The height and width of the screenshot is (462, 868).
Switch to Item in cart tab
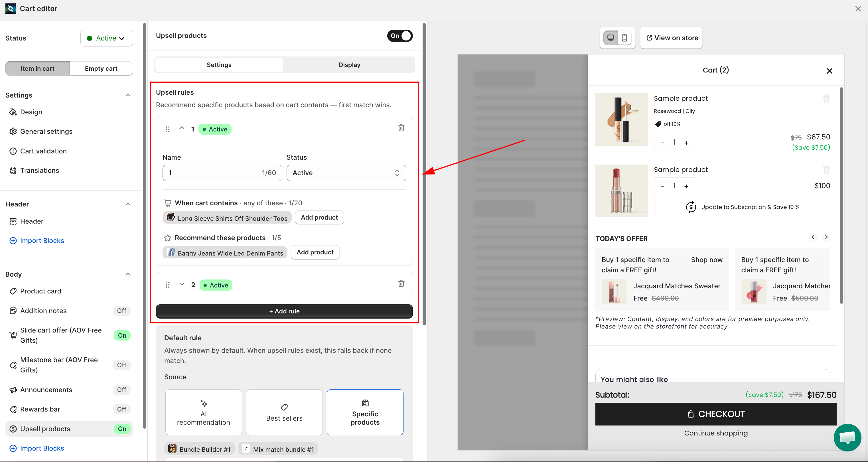click(38, 68)
